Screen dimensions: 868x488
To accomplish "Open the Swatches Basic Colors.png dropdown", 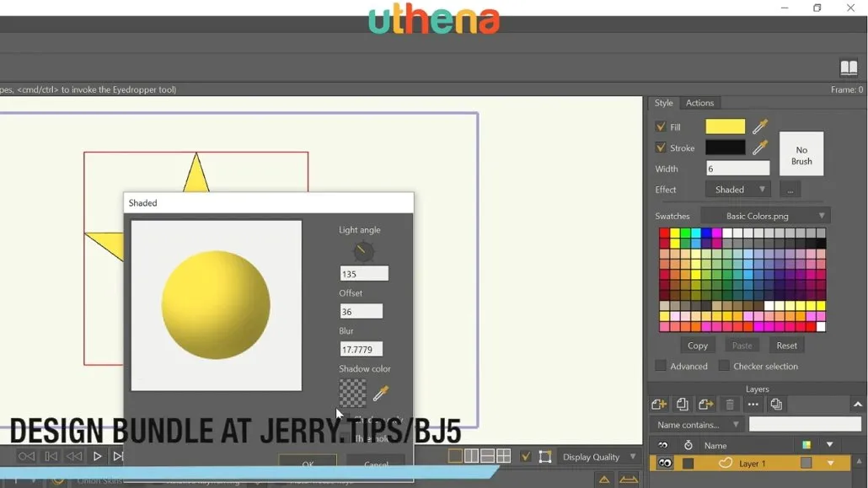I will pyautogui.click(x=765, y=216).
